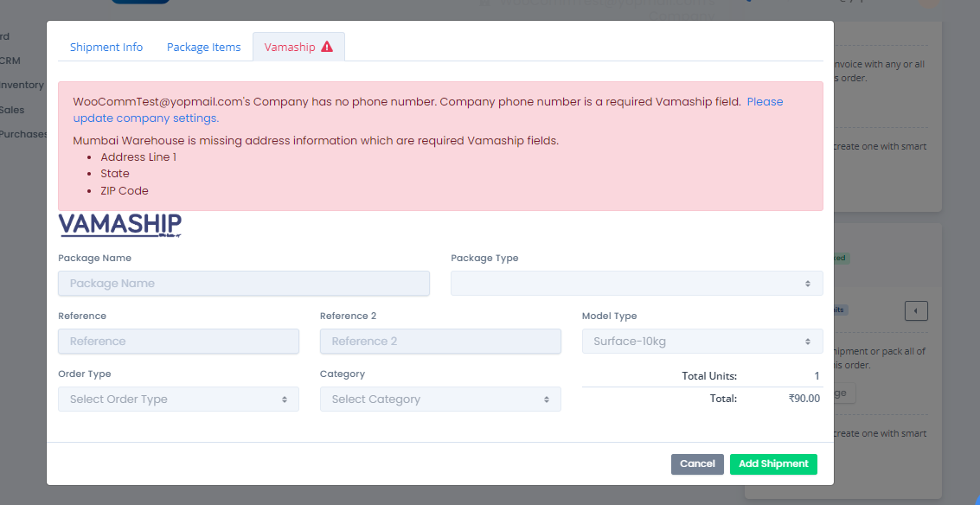Click the ₹90.00 total value
Image resolution: width=980 pixels, height=505 pixels.
(804, 398)
